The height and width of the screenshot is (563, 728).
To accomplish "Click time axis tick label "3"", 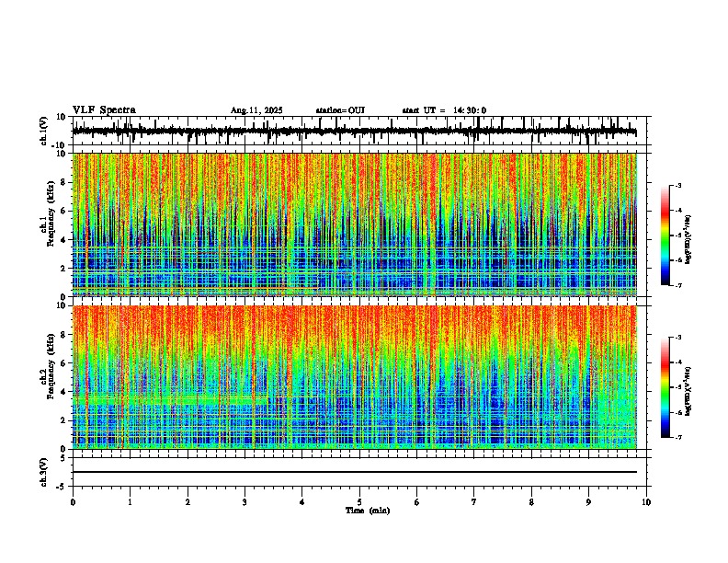I will [x=245, y=502].
